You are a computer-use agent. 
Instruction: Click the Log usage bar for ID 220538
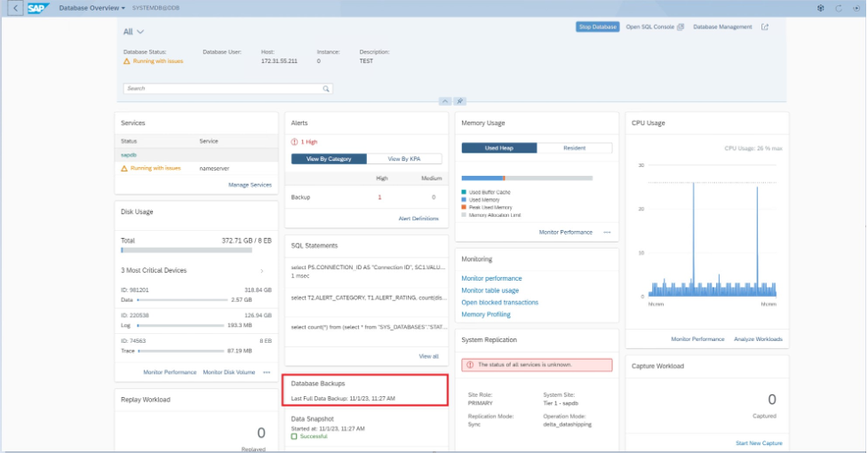pos(180,325)
